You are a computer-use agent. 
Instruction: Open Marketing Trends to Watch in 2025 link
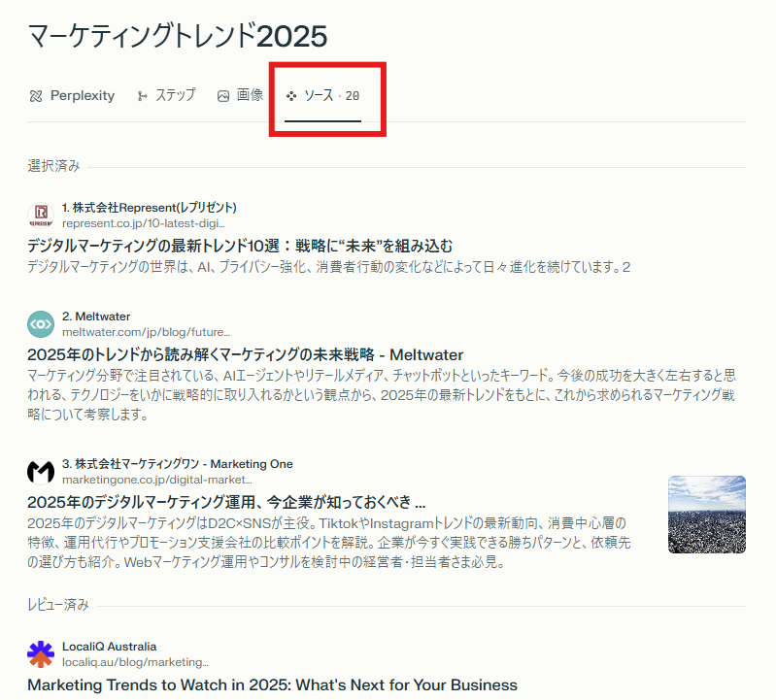tap(272, 684)
